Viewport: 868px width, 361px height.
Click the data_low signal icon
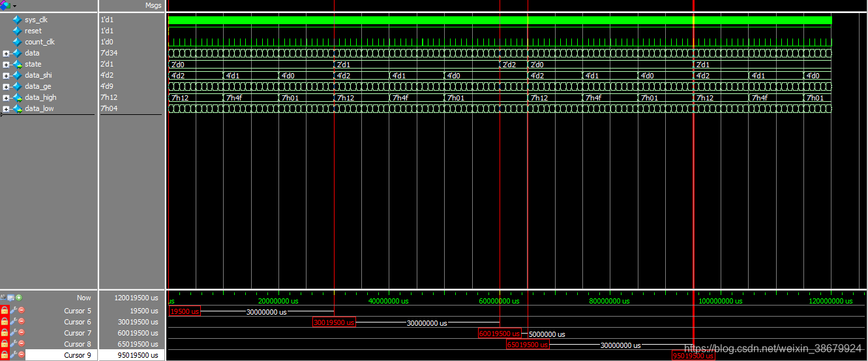pyautogui.click(x=17, y=108)
